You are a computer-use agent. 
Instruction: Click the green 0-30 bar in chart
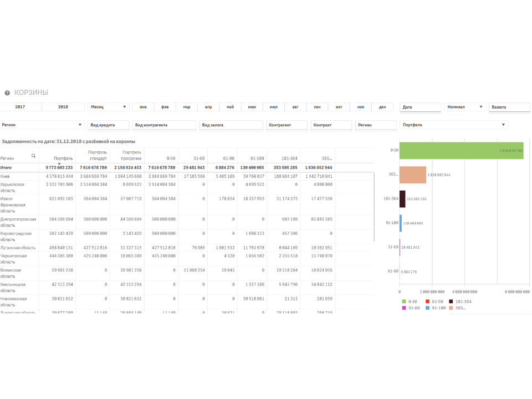pyautogui.click(x=461, y=150)
